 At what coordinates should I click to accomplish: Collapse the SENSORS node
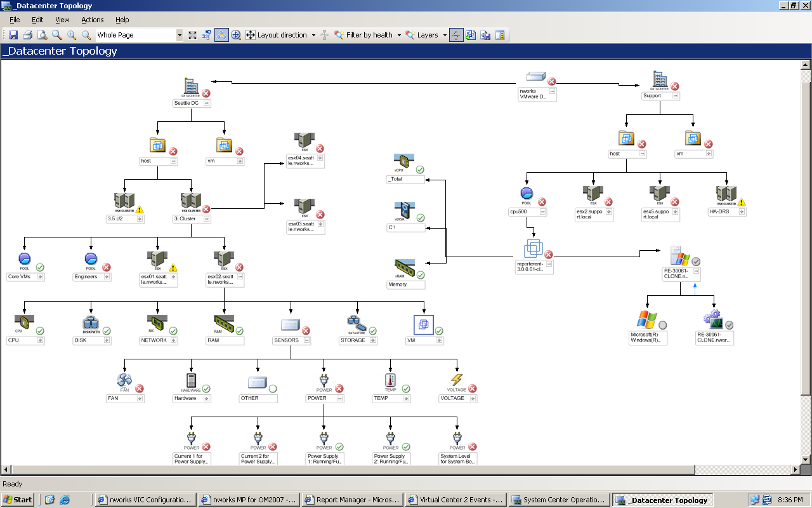pos(306,340)
